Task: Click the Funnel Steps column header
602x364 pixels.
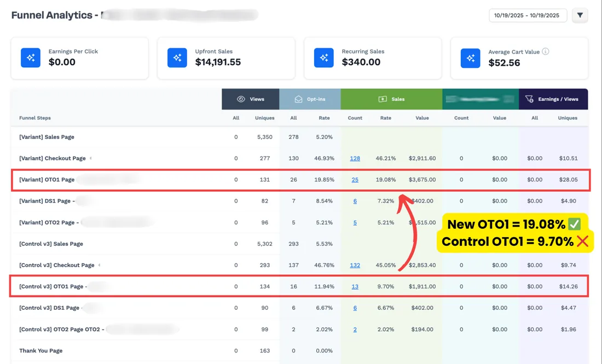Action: (x=35, y=118)
